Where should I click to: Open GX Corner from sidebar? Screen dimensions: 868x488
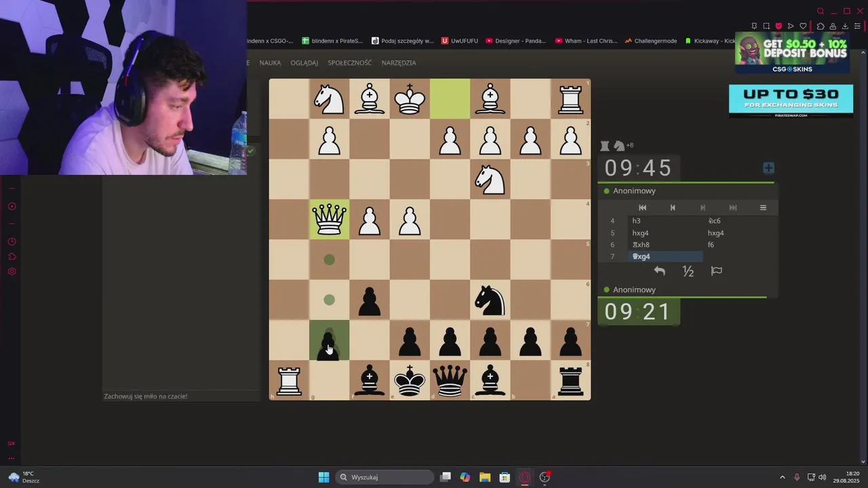click(x=12, y=443)
